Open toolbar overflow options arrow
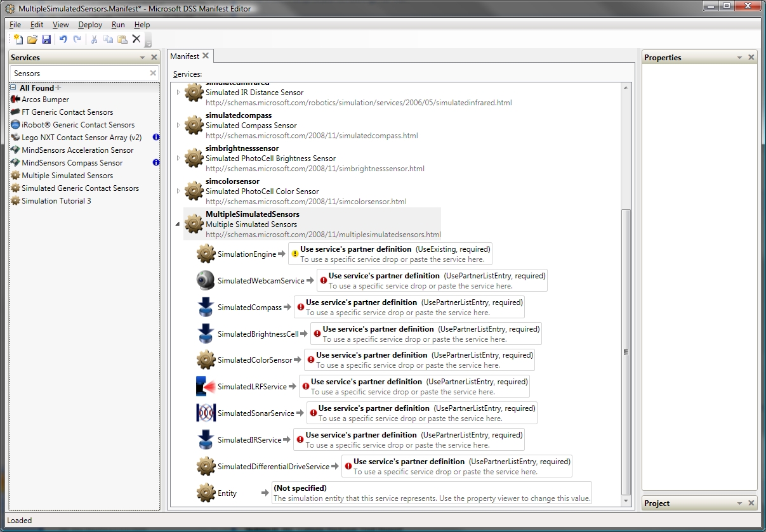Screen dimensions: 766x532 (x=148, y=41)
